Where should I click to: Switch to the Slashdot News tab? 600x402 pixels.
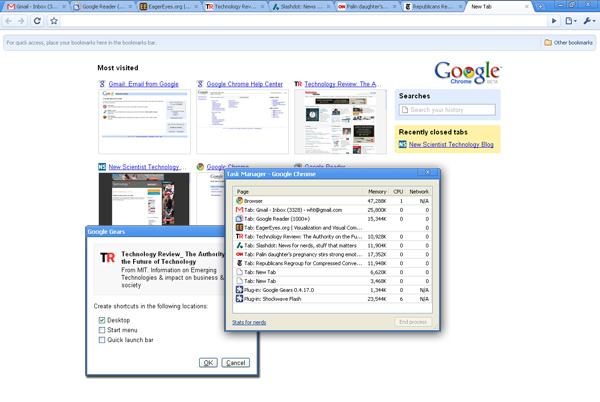(300, 7)
